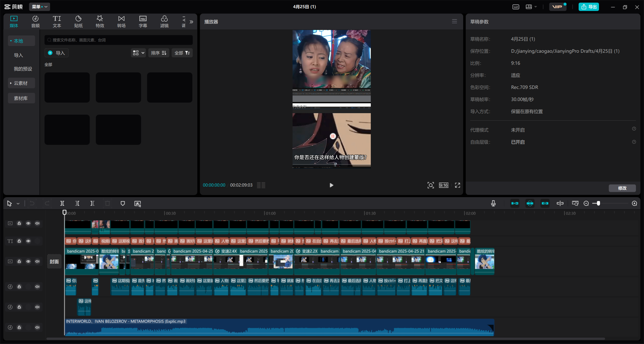Open keyboard shortcuts icon in title bar
The image size is (644, 344).
pyautogui.click(x=516, y=7)
